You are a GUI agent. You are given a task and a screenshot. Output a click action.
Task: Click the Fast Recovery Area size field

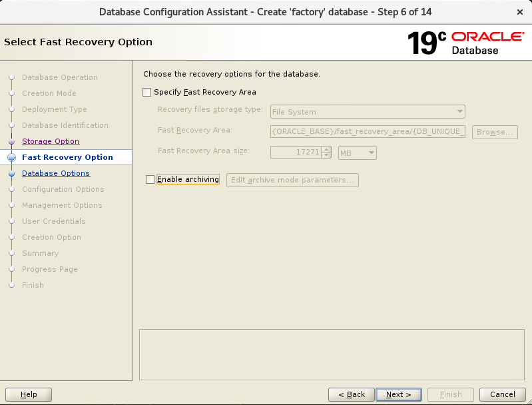coord(296,152)
